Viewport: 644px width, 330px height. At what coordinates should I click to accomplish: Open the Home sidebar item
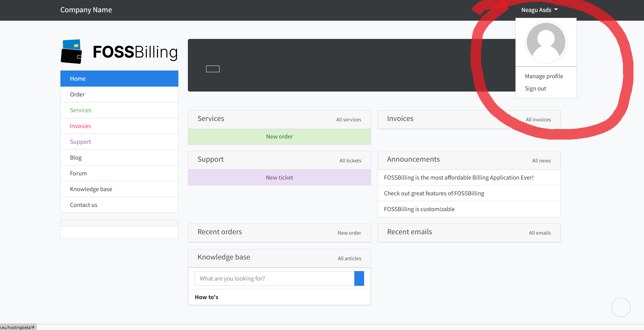pyautogui.click(x=119, y=79)
